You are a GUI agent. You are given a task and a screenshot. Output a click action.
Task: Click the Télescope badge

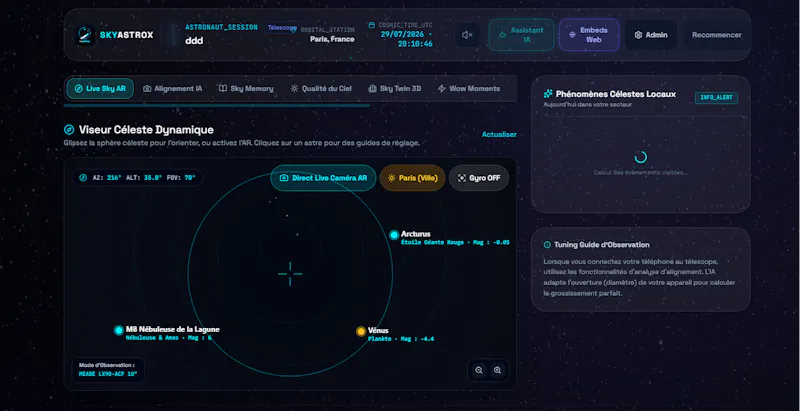(x=282, y=28)
